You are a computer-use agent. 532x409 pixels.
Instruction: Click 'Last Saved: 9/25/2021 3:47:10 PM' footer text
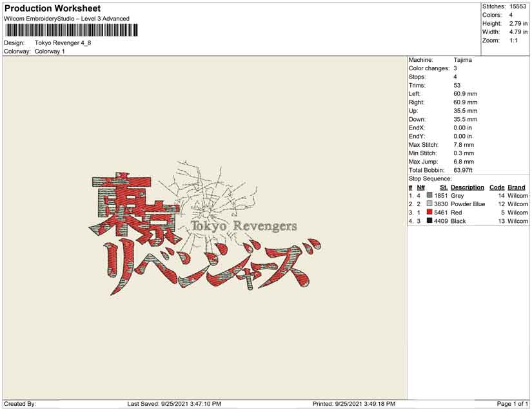[x=174, y=404]
